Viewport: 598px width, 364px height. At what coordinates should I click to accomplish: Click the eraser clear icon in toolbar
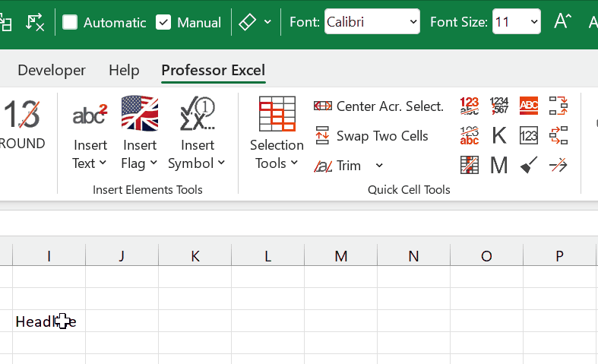[x=247, y=22]
